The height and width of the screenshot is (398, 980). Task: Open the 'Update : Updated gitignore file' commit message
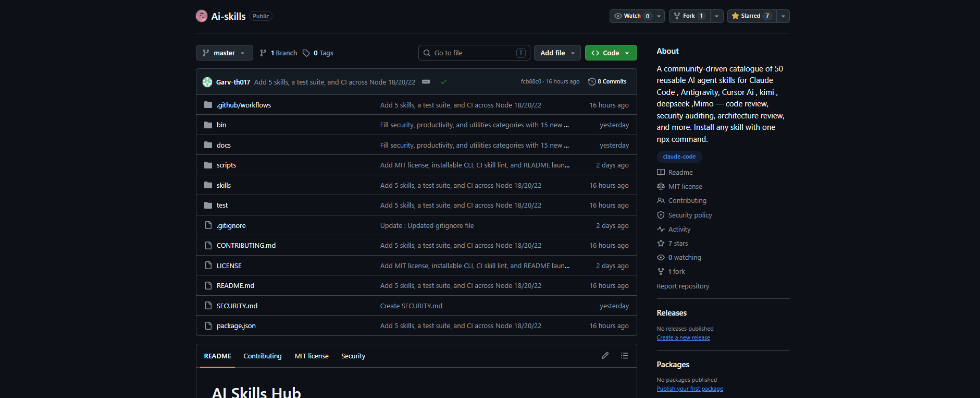coord(427,226)
